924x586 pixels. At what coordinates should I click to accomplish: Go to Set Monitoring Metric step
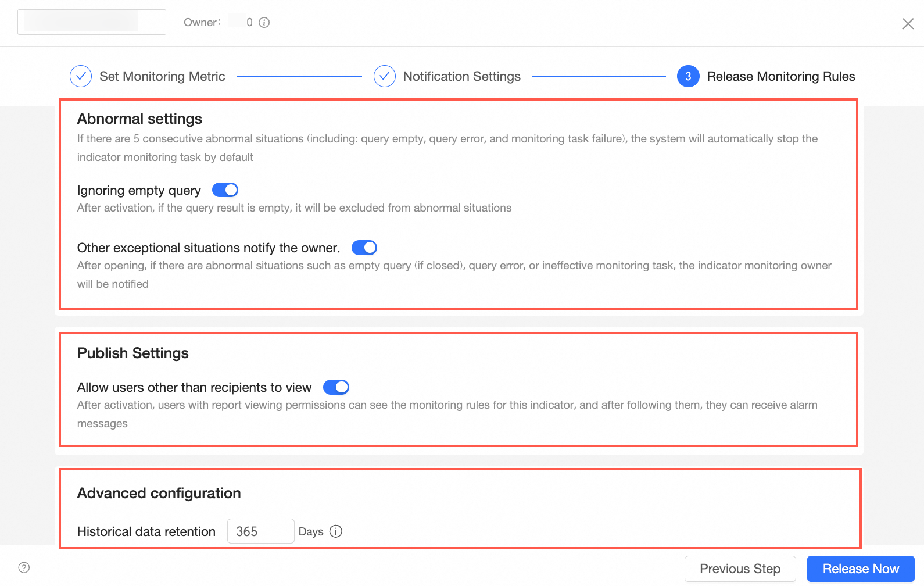[x=162, y=76]
